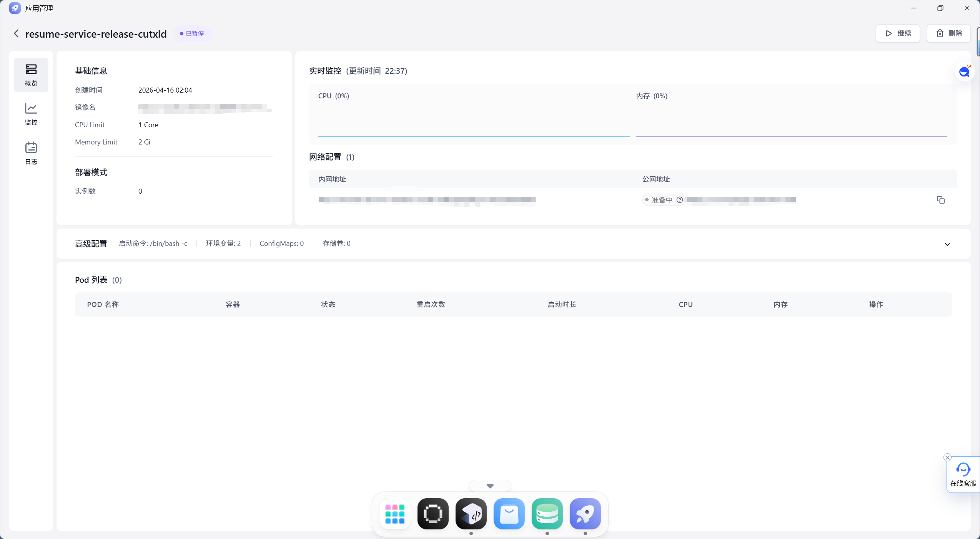Click the back arrow beside the app name
980x539 pixels.
coord(16,33)
